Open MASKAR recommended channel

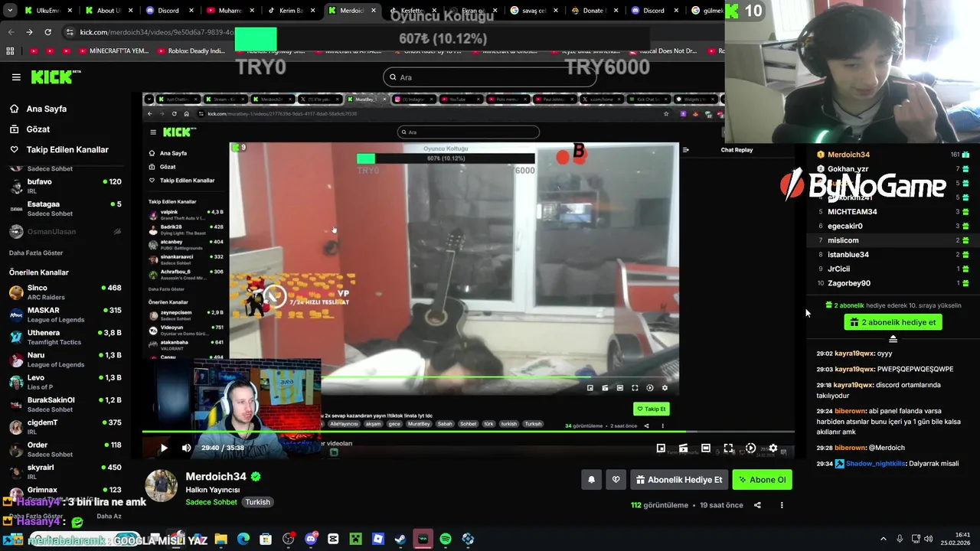click(x=65, y=315)
